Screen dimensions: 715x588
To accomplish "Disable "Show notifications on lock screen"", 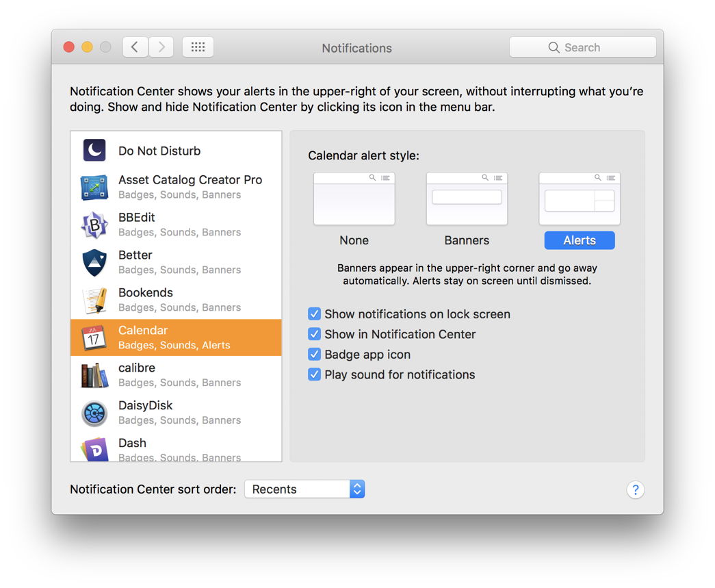I will (314, 314).
